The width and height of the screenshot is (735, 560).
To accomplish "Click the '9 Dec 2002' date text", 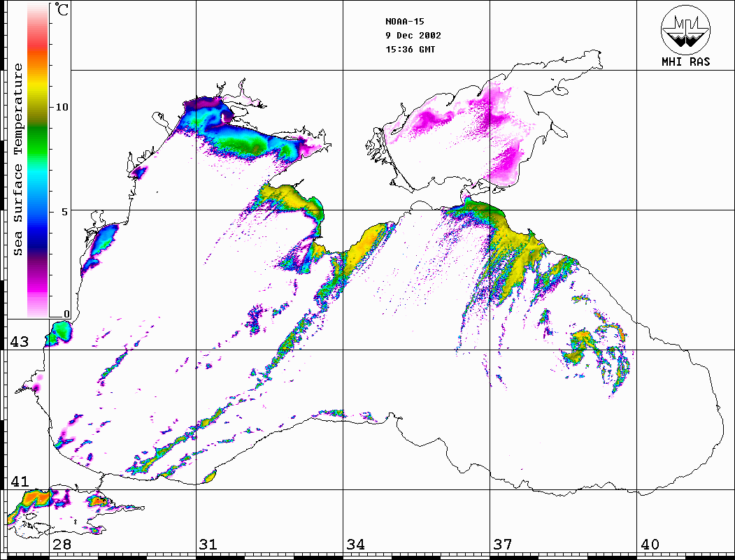I will click(x=413, y=36).
